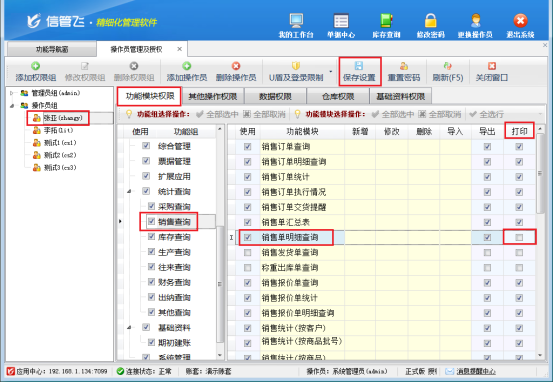Open U盾及登录限制 dropdown arrow
This screenshot has height=382, width=553.
click(x=330, y=72)
